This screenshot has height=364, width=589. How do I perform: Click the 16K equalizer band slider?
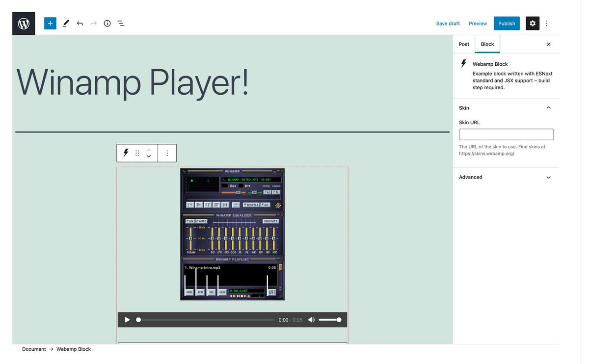coord(274,238)
